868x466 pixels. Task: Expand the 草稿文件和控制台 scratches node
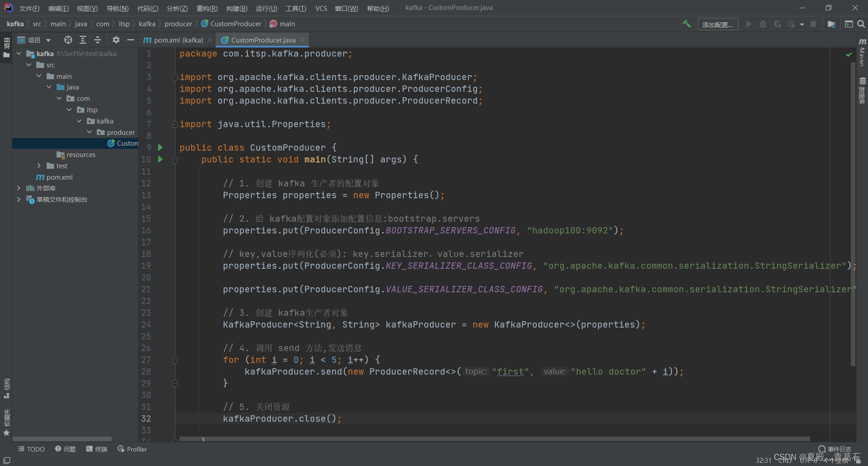(x=19, y=199)
